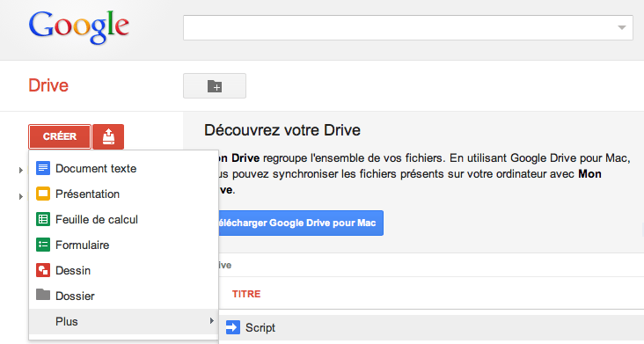The image size is (644, 344).
Task: Expand the second sidebar tree arrow beside Présentation
Action: click(x=20, y=196)
